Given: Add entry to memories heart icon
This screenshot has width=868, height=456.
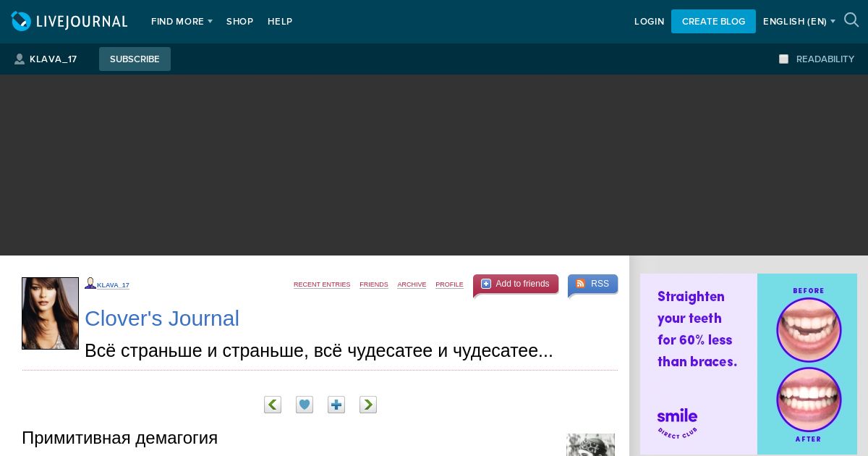Looking at the screenshot, I should (305, 405).
